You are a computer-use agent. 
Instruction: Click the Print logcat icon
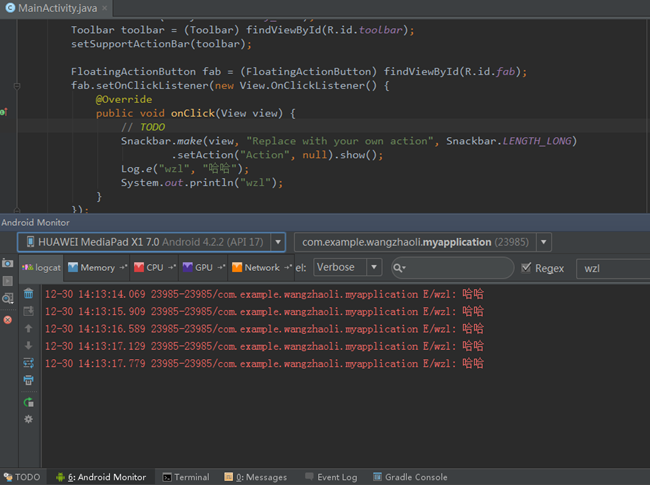28,380
